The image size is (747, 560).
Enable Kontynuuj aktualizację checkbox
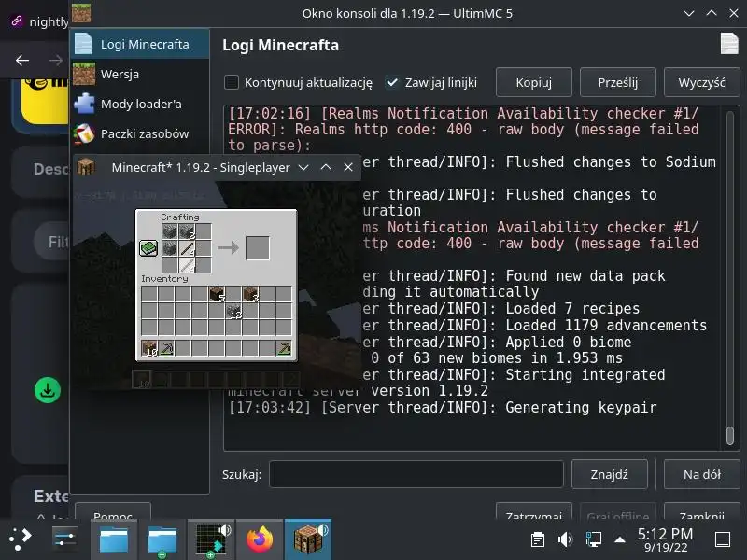232,82
